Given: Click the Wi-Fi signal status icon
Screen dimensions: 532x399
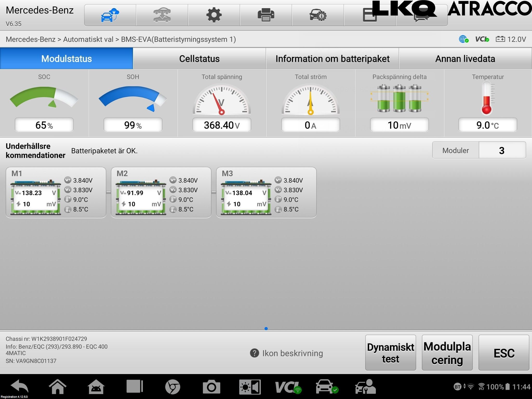Looking at the screenshot, I should click(x=471, y=387).
